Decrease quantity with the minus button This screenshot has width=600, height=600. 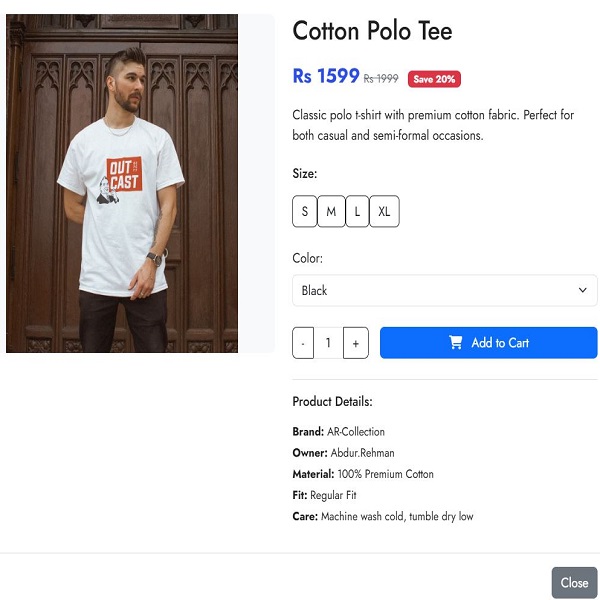303,343
